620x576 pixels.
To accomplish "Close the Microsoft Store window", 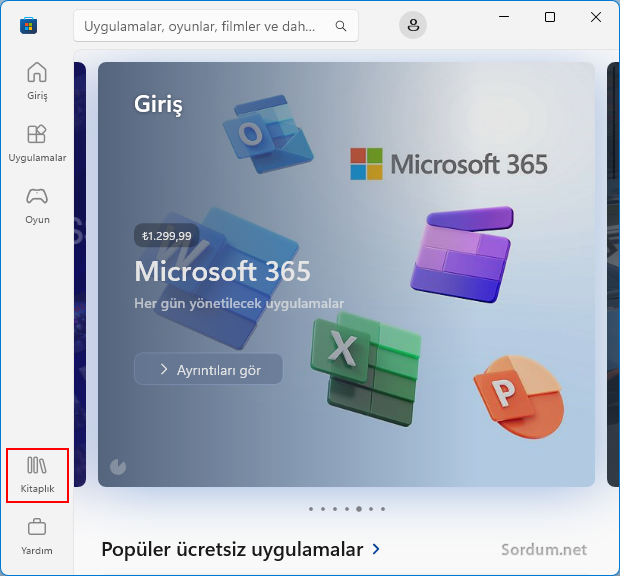I will [x=595, y=17].
